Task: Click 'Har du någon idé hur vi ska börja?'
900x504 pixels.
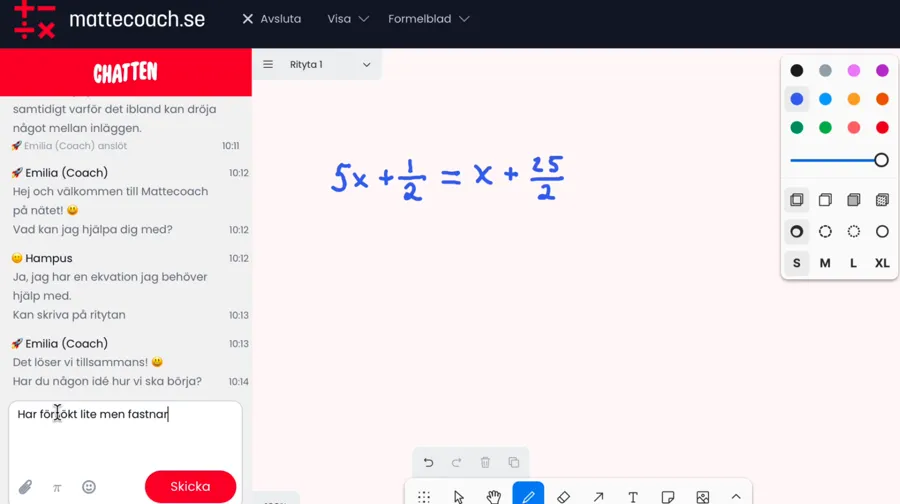Action: point(107,381)
